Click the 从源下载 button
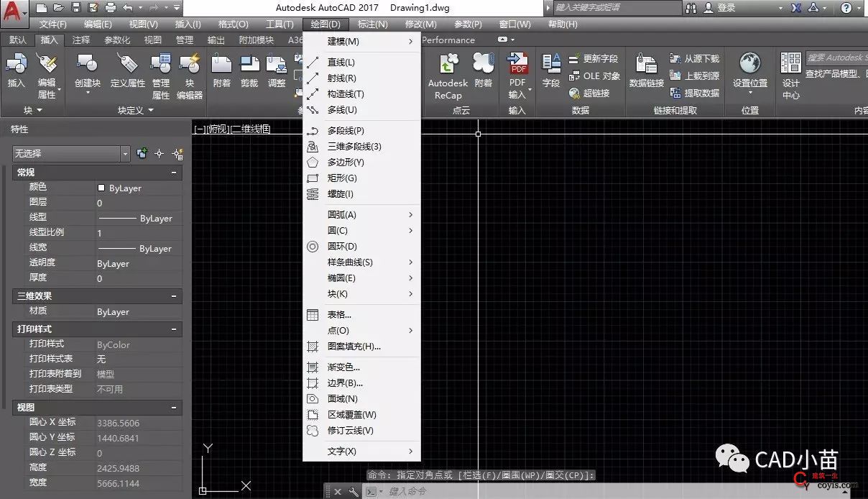Viewport: 868px width, 499px height. (x=694, y=58)
